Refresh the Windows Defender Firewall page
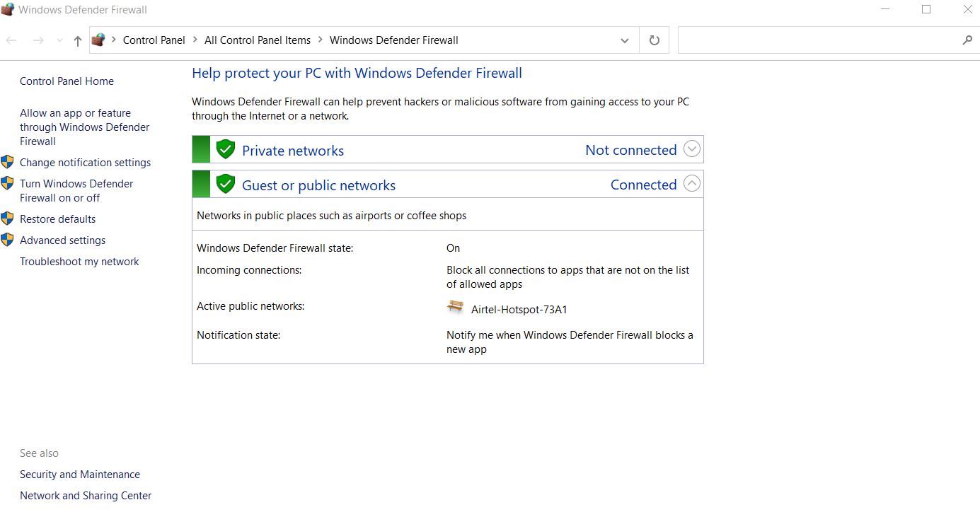 point(655,40)
